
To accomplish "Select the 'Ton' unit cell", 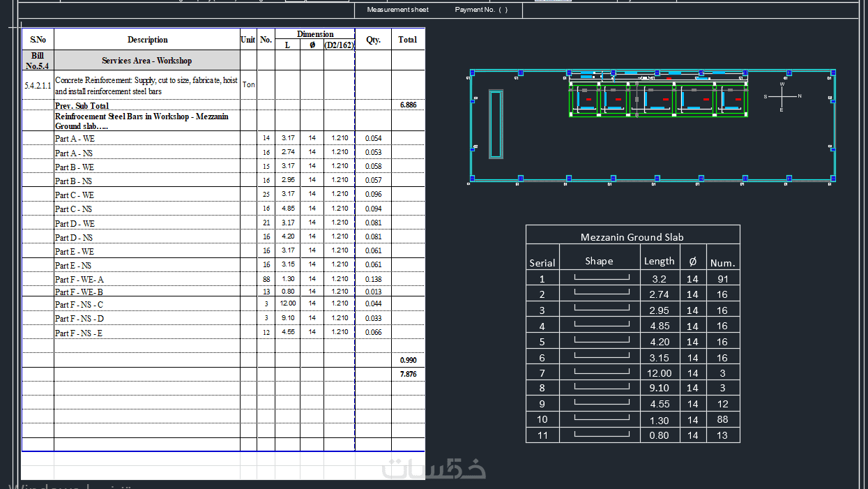I will pos(248,84).
